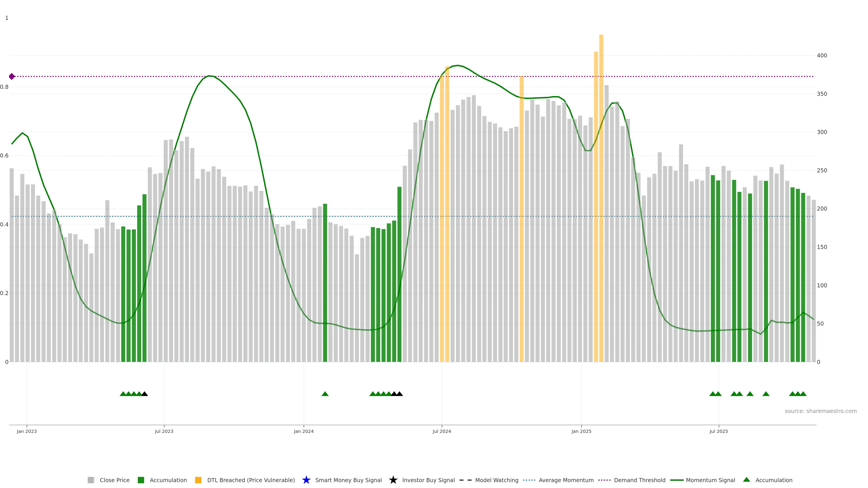Click the Jul 2023 axis label

[x=164, y=431]
